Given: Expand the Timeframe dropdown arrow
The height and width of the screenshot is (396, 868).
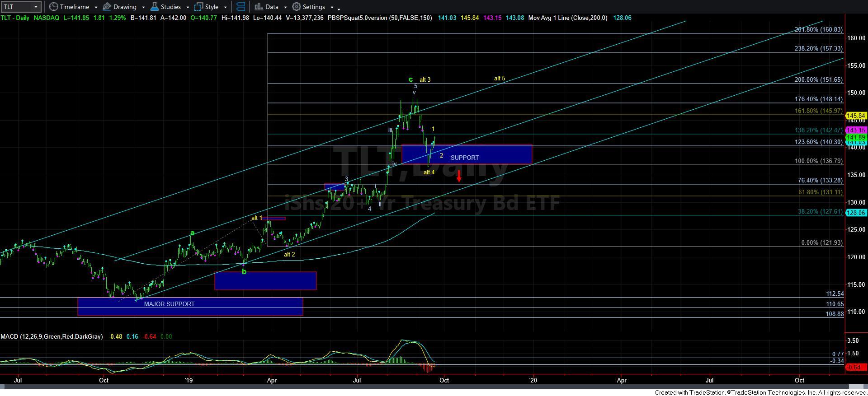Looking at the screenshot, I should pyautogui.click(x=96, y=7).
